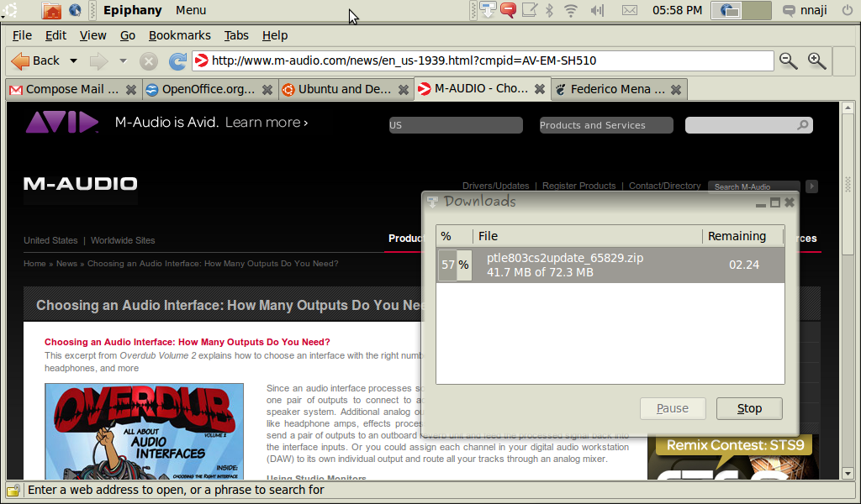The image size is (861, 504).
Task: Open the Go menu
Action: point(128,35)
